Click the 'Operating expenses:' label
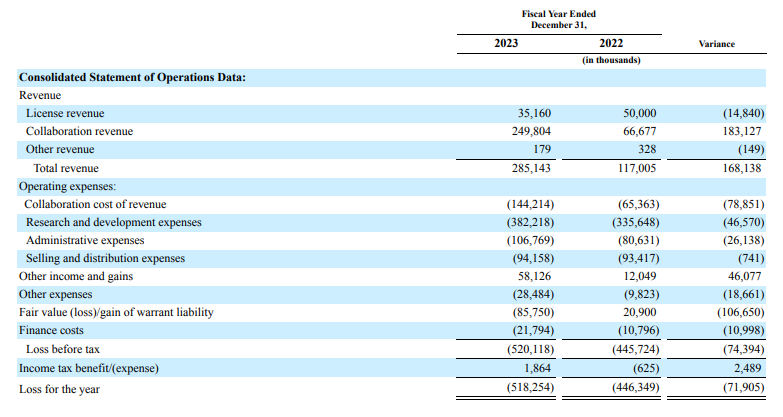This screenshot has width=783, height=417. [x=67, y=186]
